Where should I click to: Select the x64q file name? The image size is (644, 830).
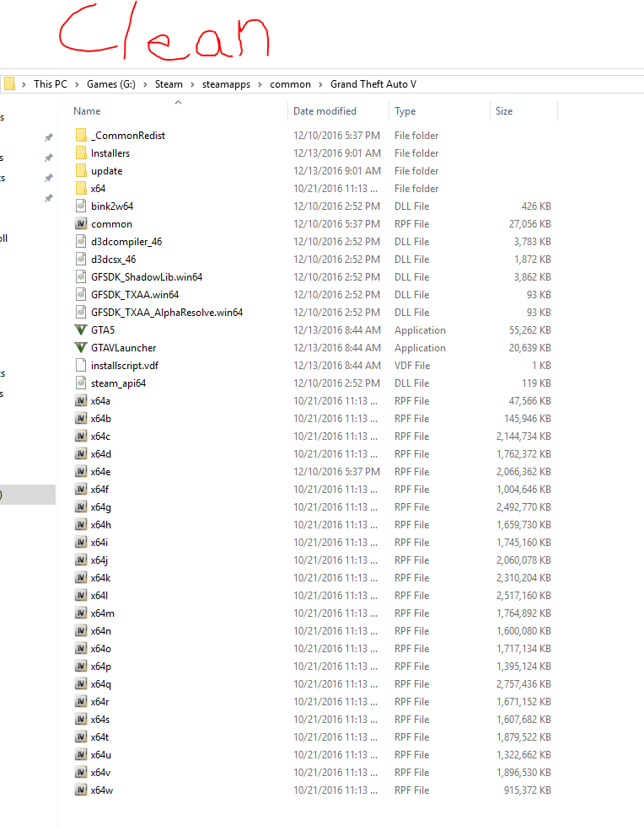(x=100, y=684)
